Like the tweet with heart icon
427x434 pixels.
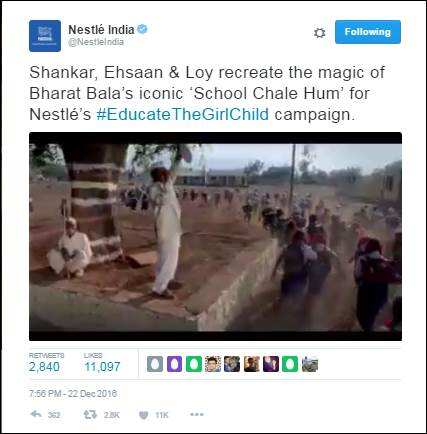click(143, 415)
